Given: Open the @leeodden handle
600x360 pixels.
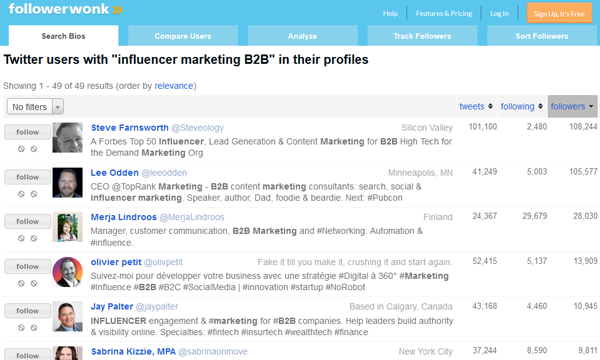Looking at the screenshot, I should tap(164, 173).
